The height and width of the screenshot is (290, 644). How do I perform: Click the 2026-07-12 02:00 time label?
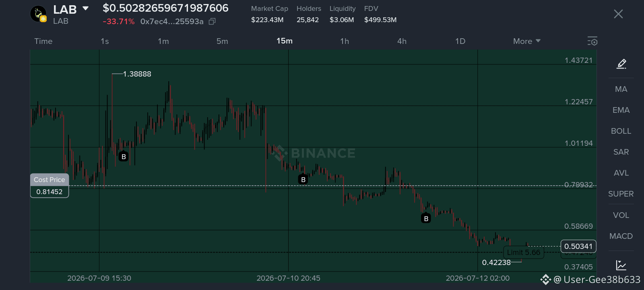(x=477, y=278)
